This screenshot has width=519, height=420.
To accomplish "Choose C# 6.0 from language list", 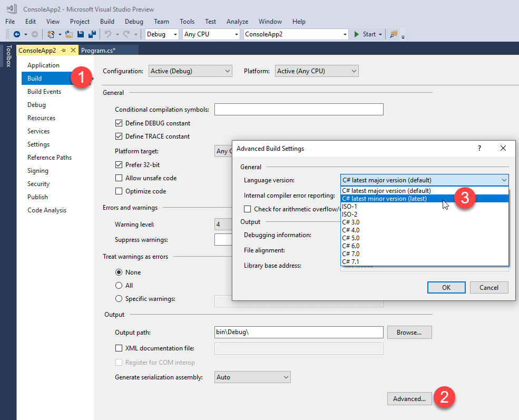I will pyautogui.click(x=425, y=246).
